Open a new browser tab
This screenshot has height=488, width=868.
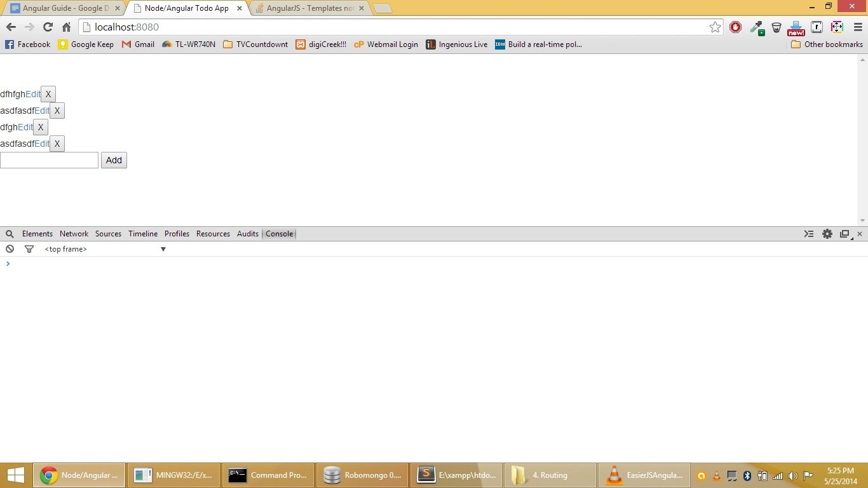click(382, 8)
